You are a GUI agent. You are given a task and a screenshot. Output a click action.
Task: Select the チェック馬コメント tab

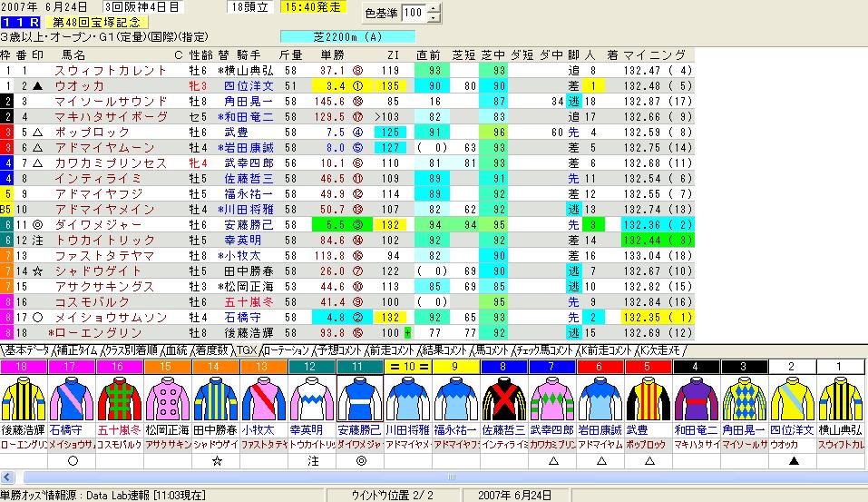[543, 350]
